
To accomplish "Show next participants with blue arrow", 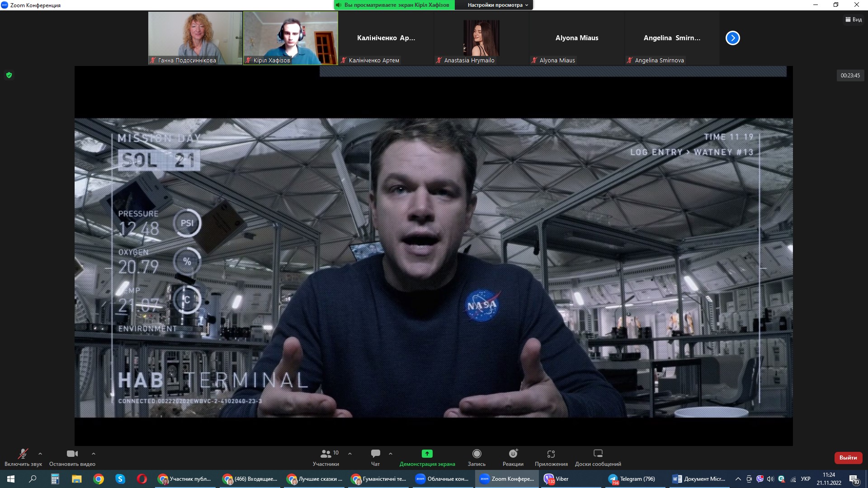I will click(x=732, y=38).
